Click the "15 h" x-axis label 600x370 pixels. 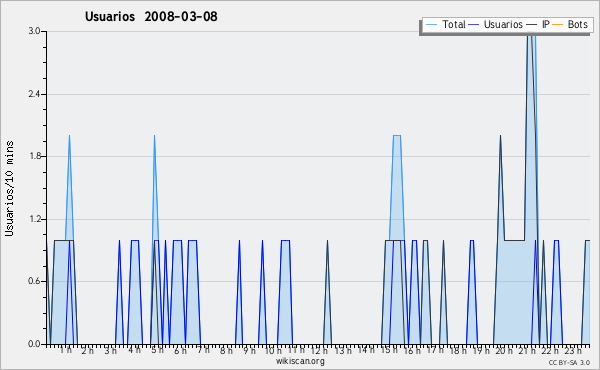(x=389, y=350)
